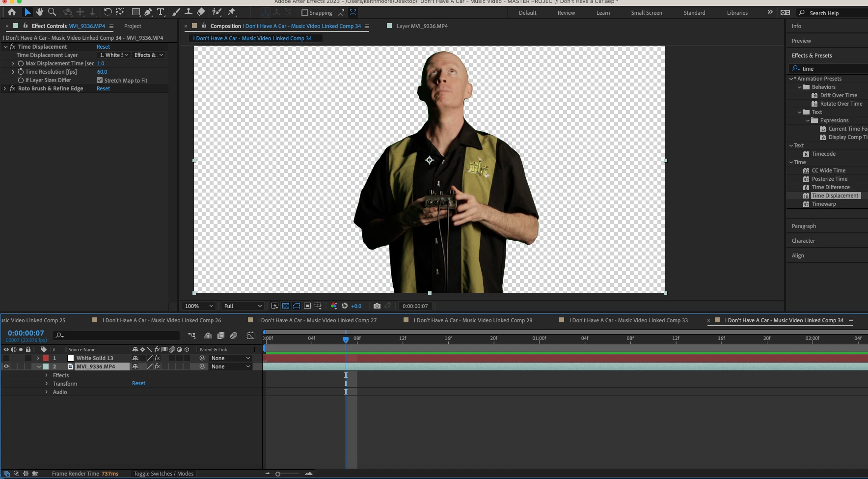Select the Horizontal Type tool
Screen dimensions: 868x479
tap(161, 12)
